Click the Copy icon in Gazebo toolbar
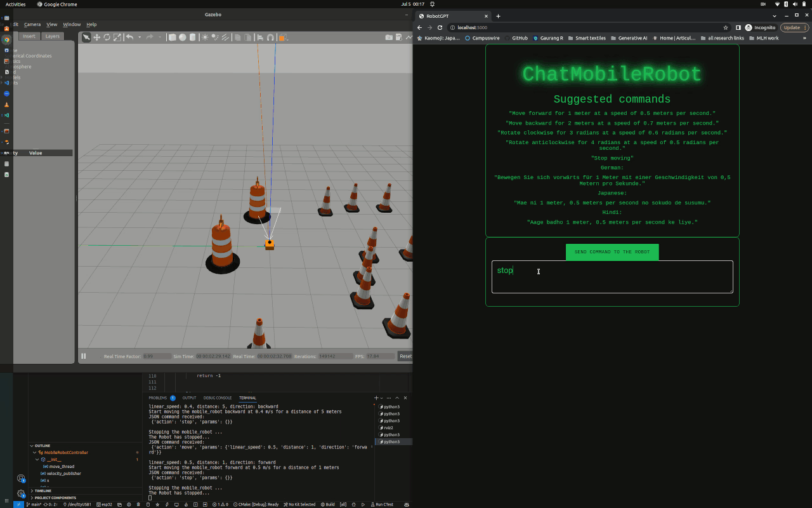This screenshot has height=508, width=812. coord(237,37)
